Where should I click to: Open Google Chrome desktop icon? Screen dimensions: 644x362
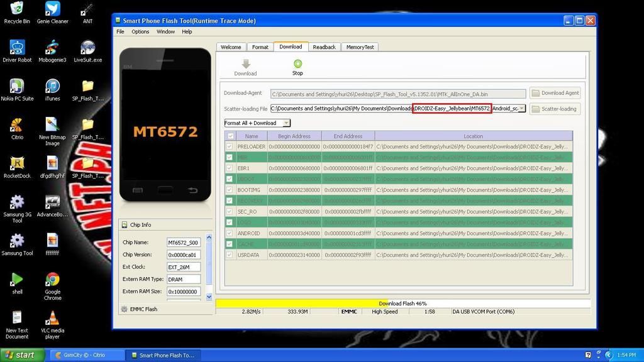[52, 279]
